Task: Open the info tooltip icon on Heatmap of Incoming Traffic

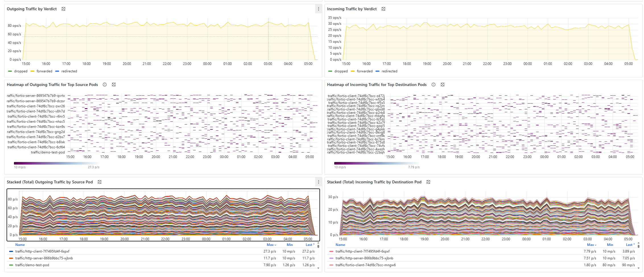Action: (434, 85)
